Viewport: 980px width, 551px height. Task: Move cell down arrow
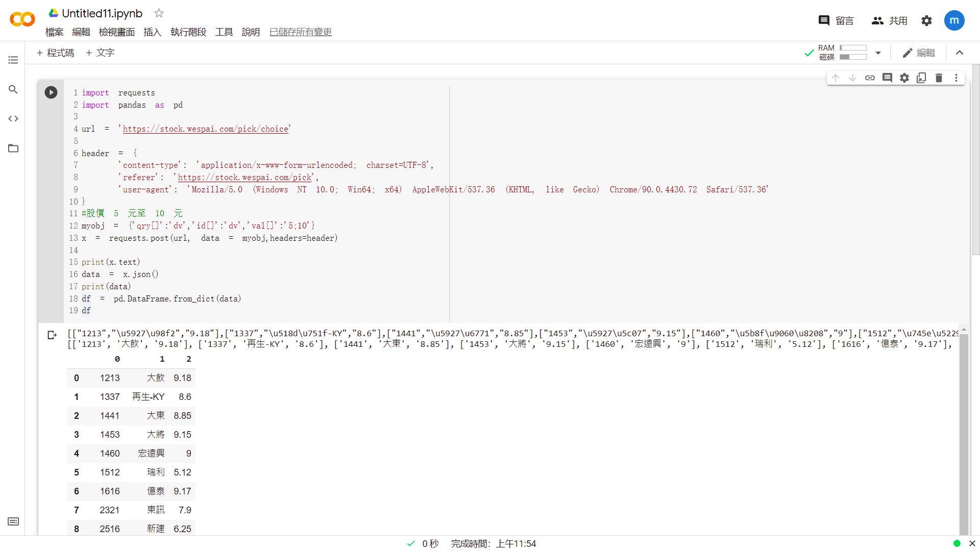click(852, 78)
